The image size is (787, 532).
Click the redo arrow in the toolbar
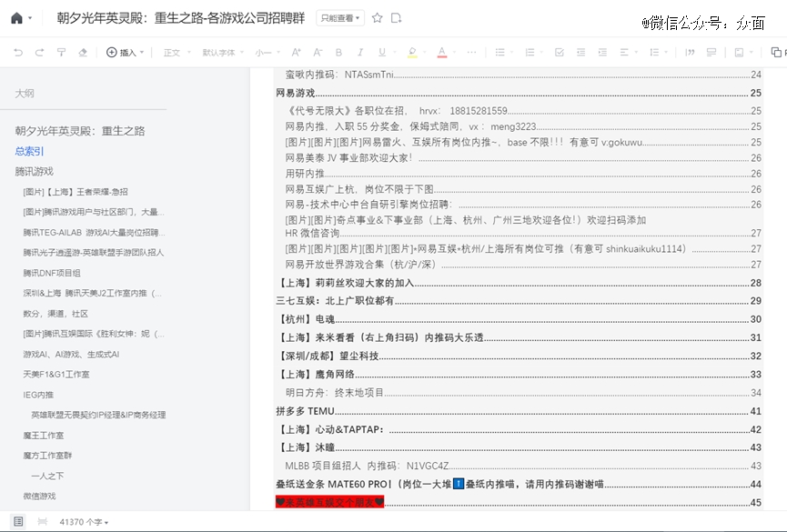coord(40,52)
